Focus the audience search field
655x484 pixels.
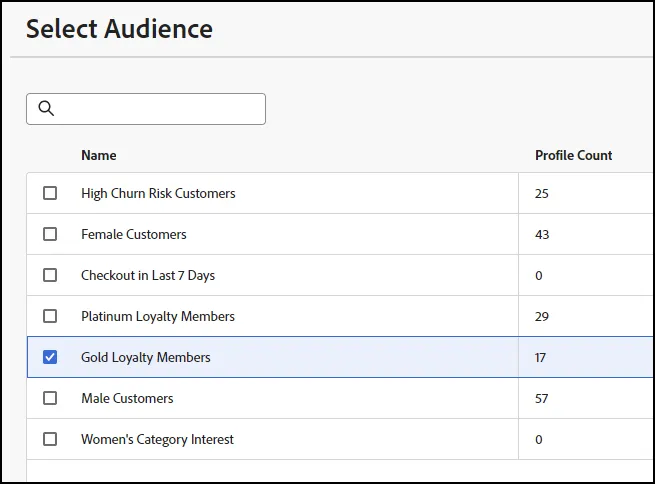(x=146, y=109)
